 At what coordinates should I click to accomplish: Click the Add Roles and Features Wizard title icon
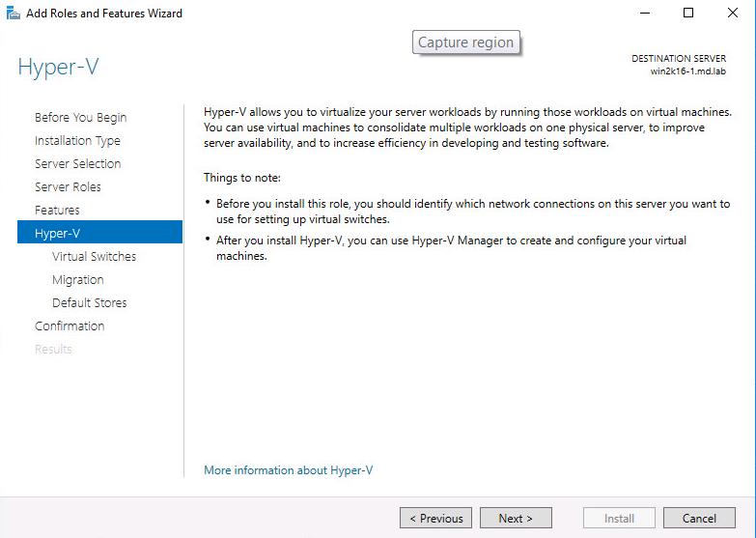tap(13, 14)
